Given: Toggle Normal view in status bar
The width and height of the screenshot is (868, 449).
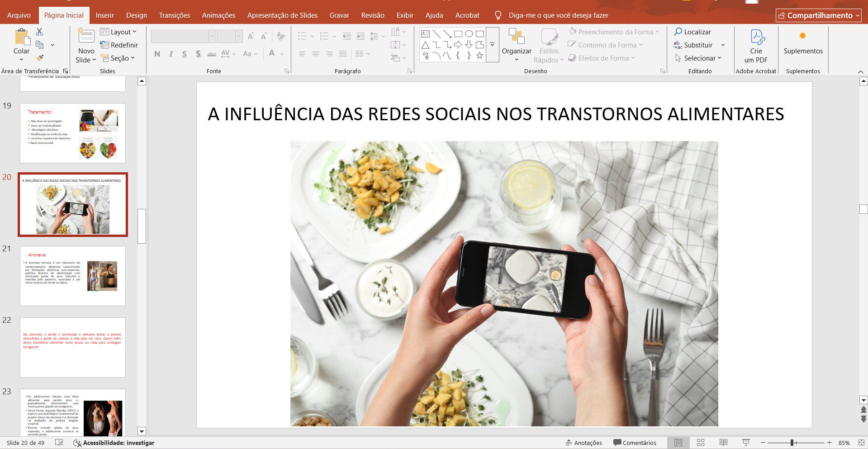Looking at the screenshot, I should [678, 443].
